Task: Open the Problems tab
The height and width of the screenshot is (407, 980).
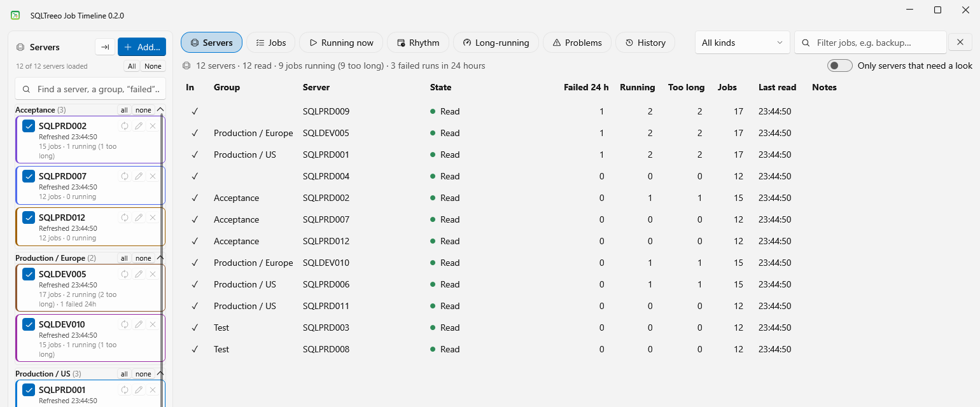Action: click(577, 43)
